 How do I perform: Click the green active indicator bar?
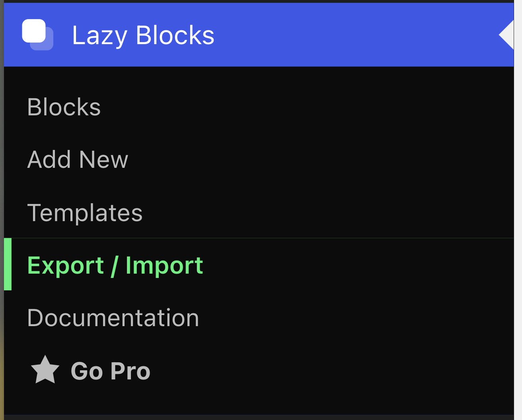(8, 264)
